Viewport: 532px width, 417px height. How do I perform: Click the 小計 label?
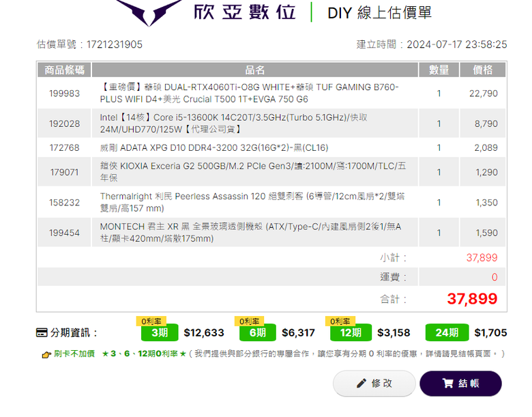point(394,258)
